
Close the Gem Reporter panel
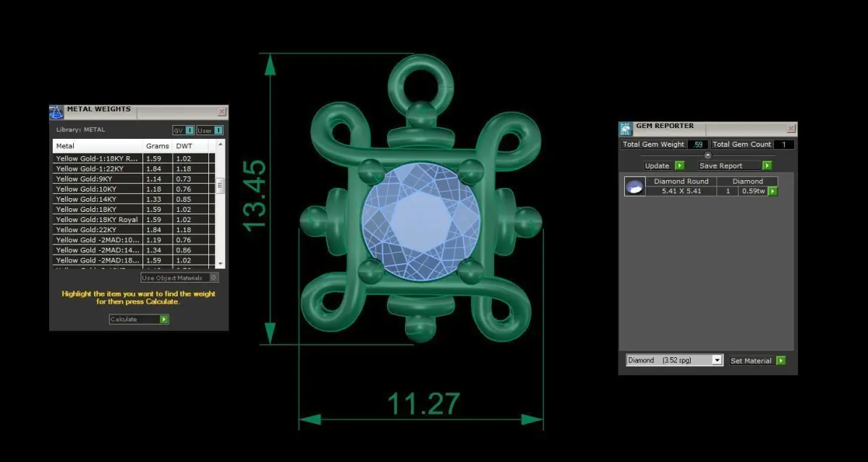click(x=791, y=129)
